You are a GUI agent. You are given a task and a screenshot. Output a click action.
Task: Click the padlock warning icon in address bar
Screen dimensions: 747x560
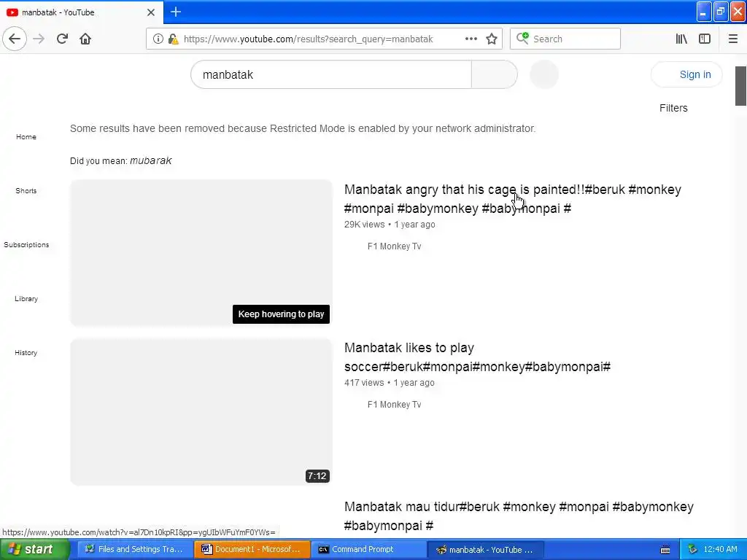(x=174, y=39)
